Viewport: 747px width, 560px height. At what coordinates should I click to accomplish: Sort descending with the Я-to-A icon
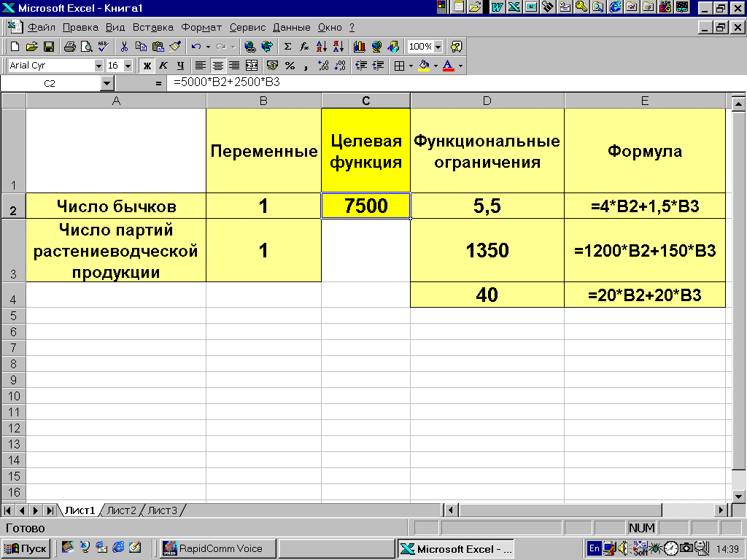pos(338,47)
